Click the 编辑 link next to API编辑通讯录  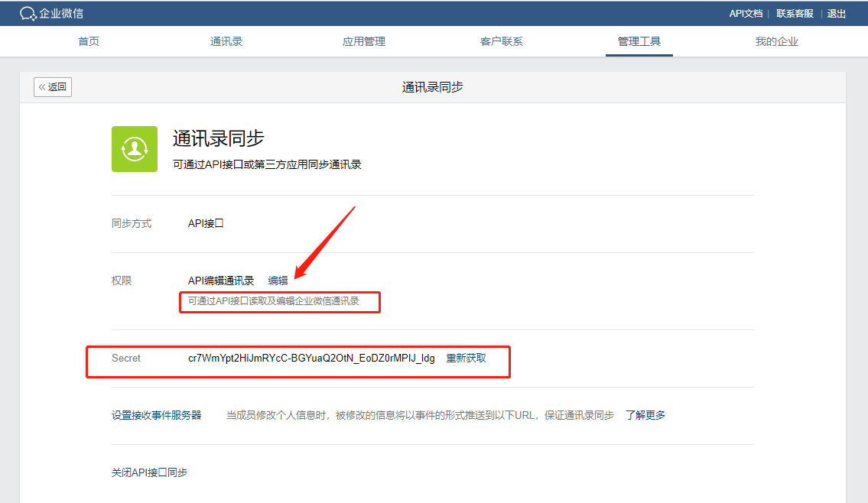tap(278, 281)
